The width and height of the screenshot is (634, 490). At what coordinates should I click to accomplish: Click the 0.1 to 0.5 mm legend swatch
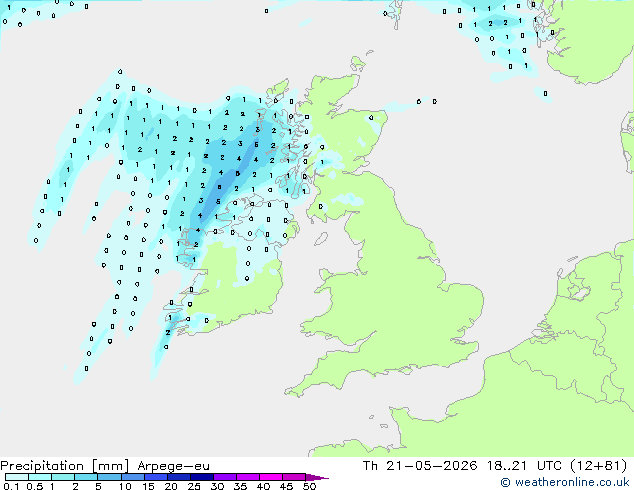click(17, 477)
